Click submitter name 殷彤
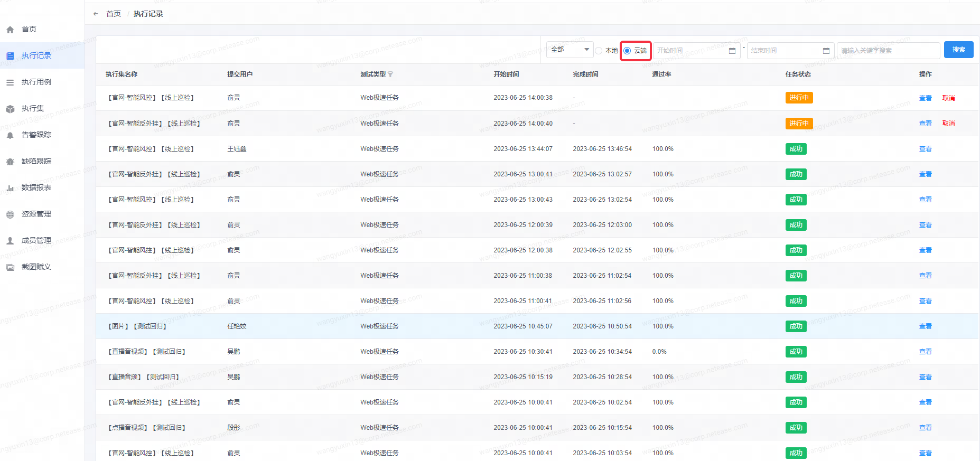Screen dimensions: 980x461 tap(234, 428)
